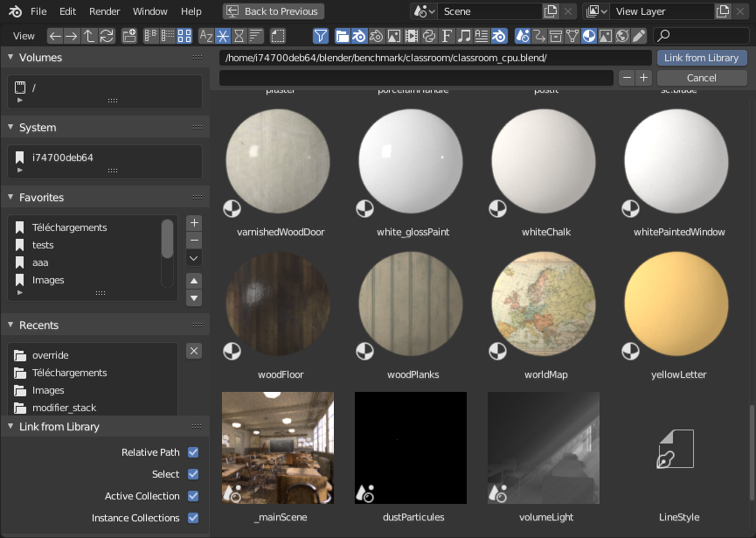
Task: Toggle the font files filter icon
Action: [447, 36]
